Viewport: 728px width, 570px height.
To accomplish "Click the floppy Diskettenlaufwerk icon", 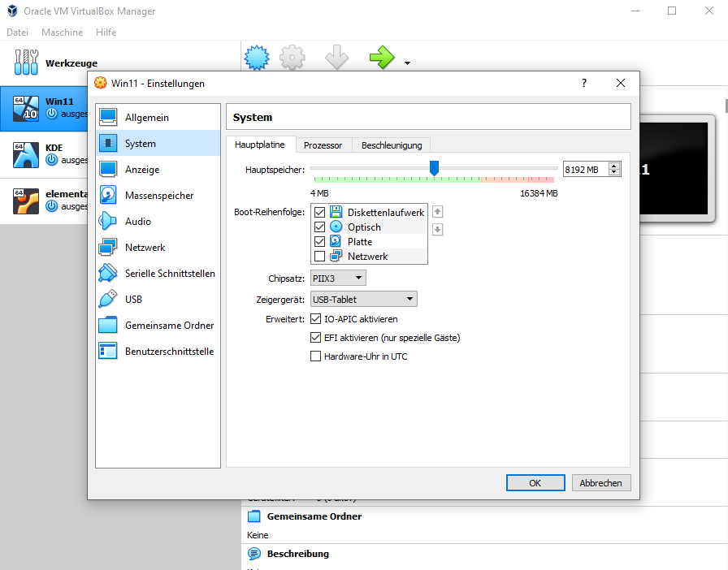I will click(336, 212).
